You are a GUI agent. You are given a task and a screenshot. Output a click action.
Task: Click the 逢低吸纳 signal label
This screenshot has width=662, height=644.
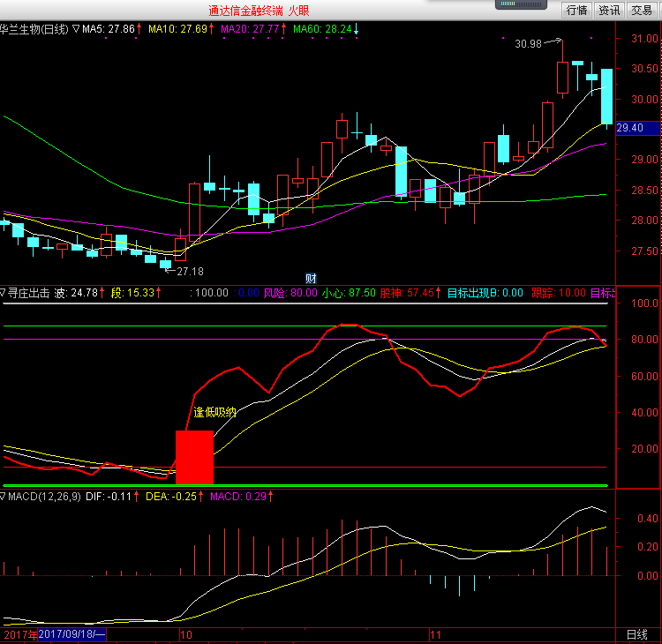pos(214,412)
